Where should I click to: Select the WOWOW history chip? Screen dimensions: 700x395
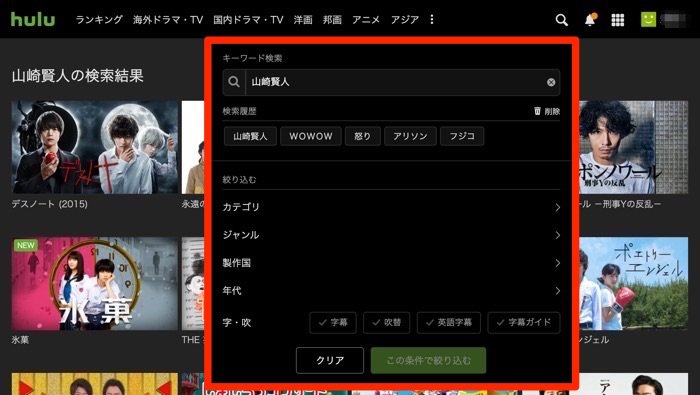311,136
